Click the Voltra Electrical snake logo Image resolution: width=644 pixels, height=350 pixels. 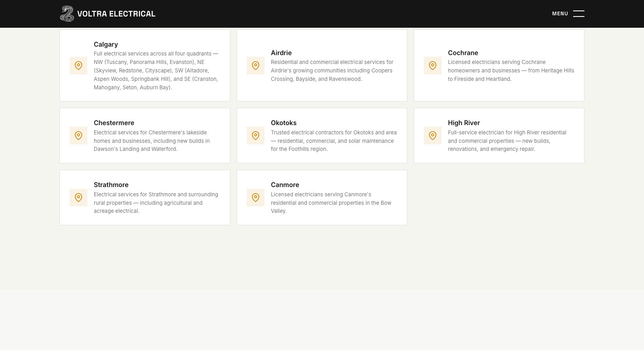click(x=67, y=14)
